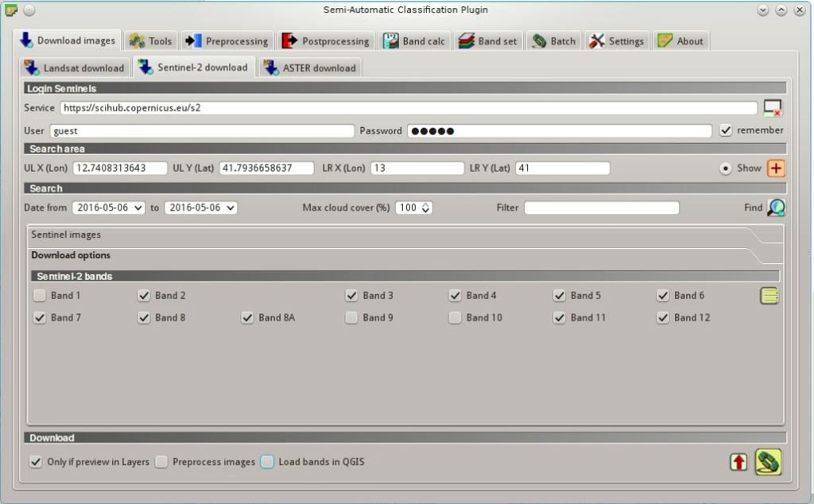Uncheck the Band 3 checkbox
Viewport: 814px width, 504px height.
tap(351, 296)
